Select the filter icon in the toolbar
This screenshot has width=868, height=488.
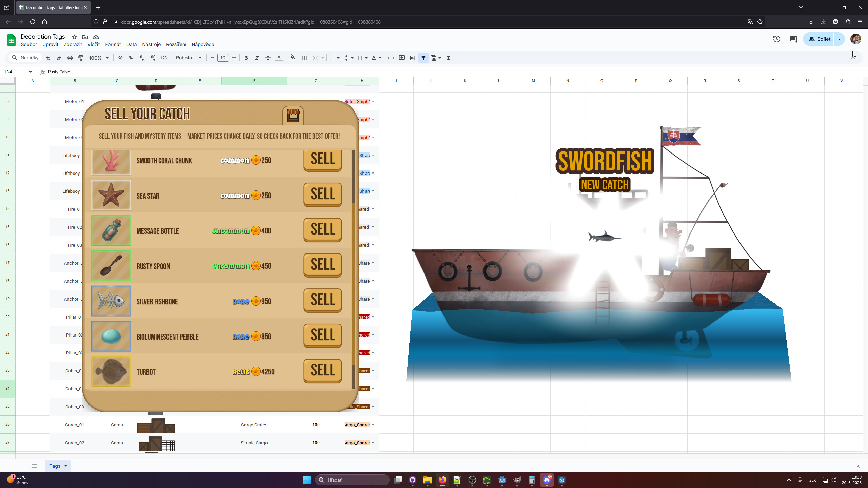[423, 58]
